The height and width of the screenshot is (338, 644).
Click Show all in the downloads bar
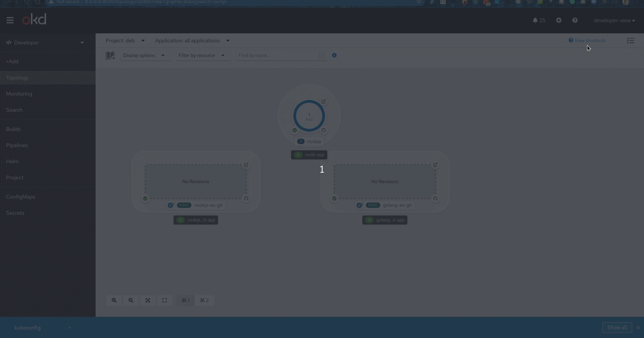point(617,328)
